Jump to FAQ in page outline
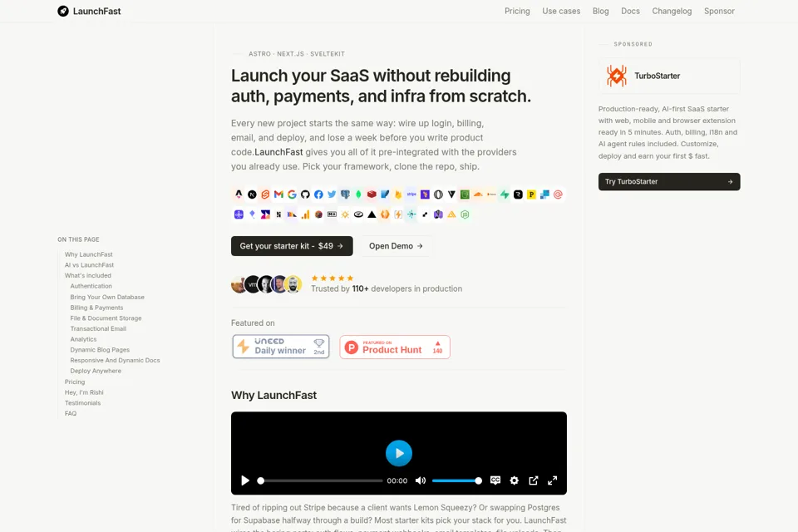The height and width of the screenshot is (532, 798). click(71, 413)
